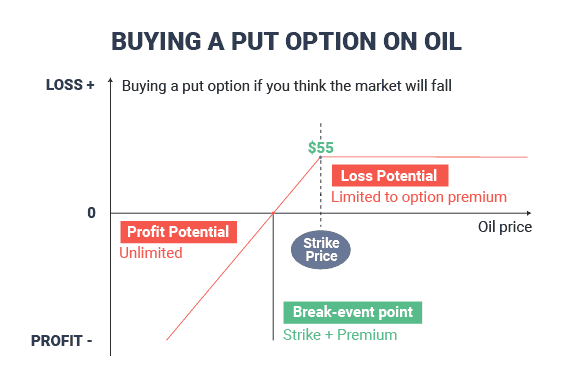
Task: Click the chart title 'Buying a put option on oil'
Action: click(286, 41)
